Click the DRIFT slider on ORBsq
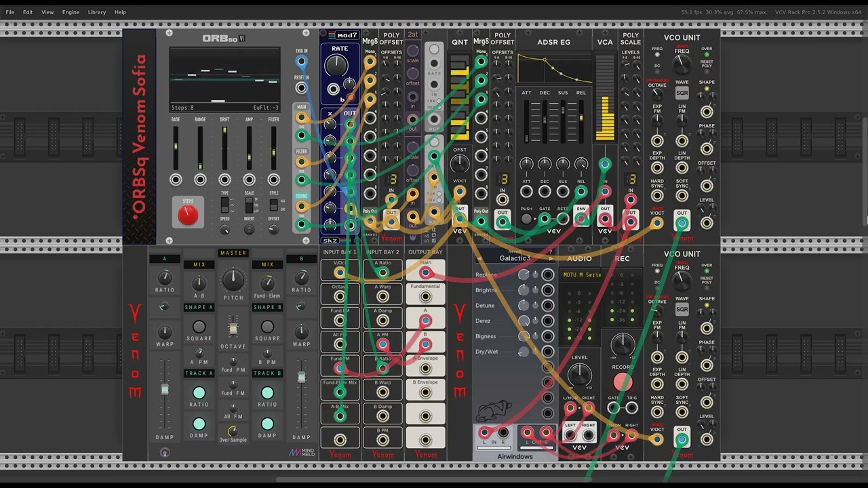The width and height of the screenshot is (868, 488). 224,148
